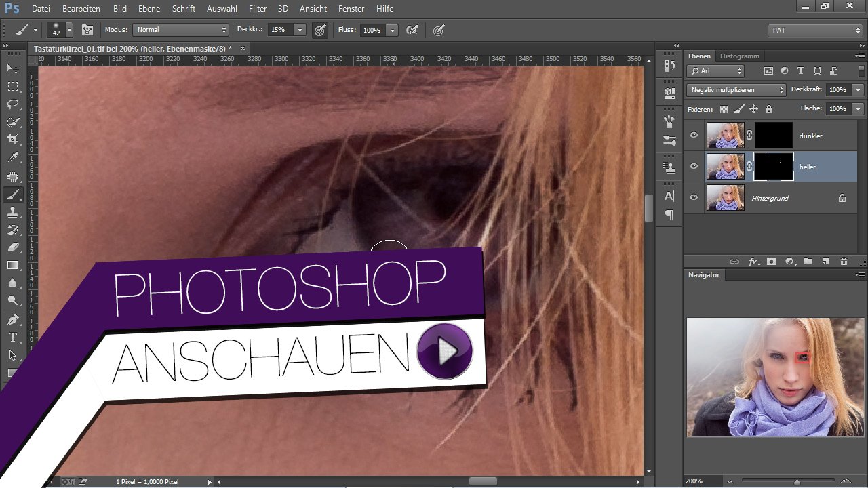Open the brush preset picker arrow
Viewport: 868px width, 488px height.
click(x=69, y=30)
